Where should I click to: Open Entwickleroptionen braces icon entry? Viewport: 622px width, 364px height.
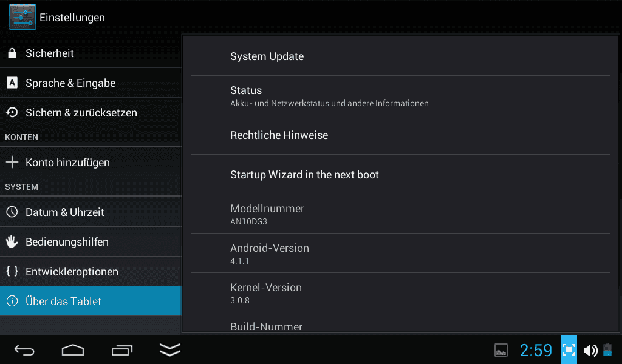pos(12,271)
